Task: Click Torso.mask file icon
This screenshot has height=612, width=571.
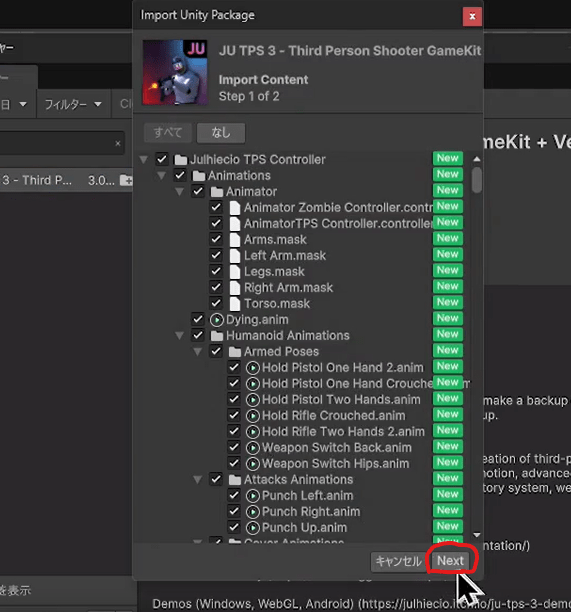Action: tap(235, 304)
